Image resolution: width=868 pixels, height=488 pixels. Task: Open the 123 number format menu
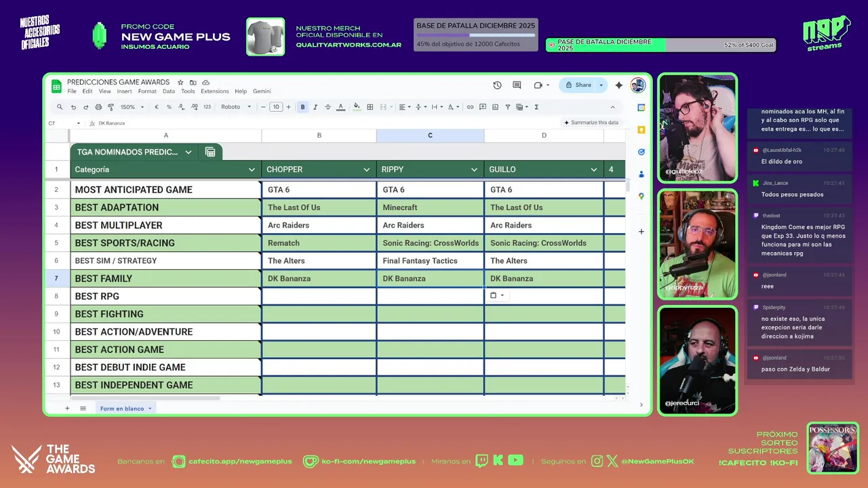207,107
